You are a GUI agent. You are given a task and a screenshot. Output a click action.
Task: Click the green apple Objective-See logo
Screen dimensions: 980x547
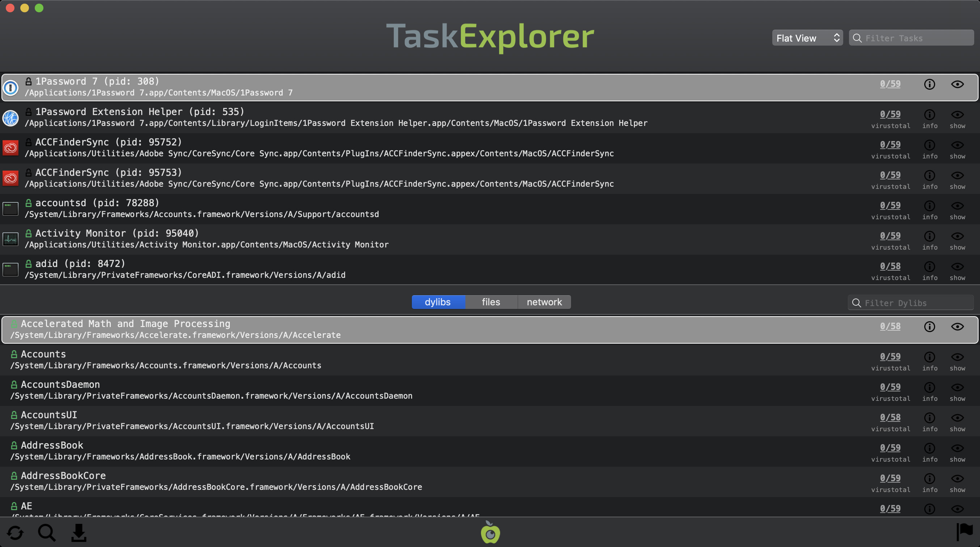[x=490, y=532]
